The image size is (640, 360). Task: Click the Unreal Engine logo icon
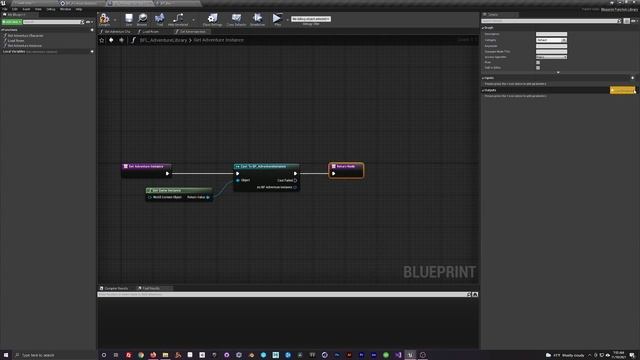pos(3,3)
